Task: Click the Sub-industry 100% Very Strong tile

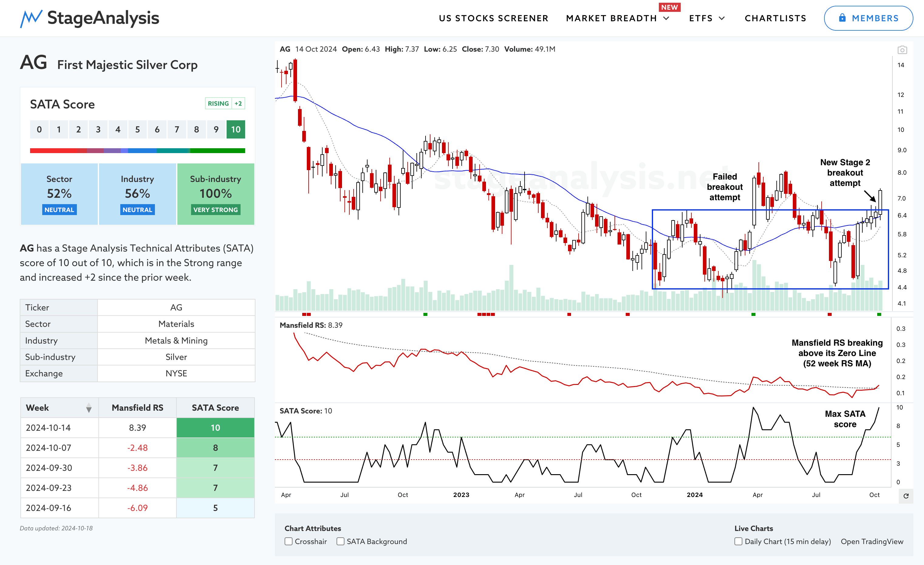Action: 216,194
